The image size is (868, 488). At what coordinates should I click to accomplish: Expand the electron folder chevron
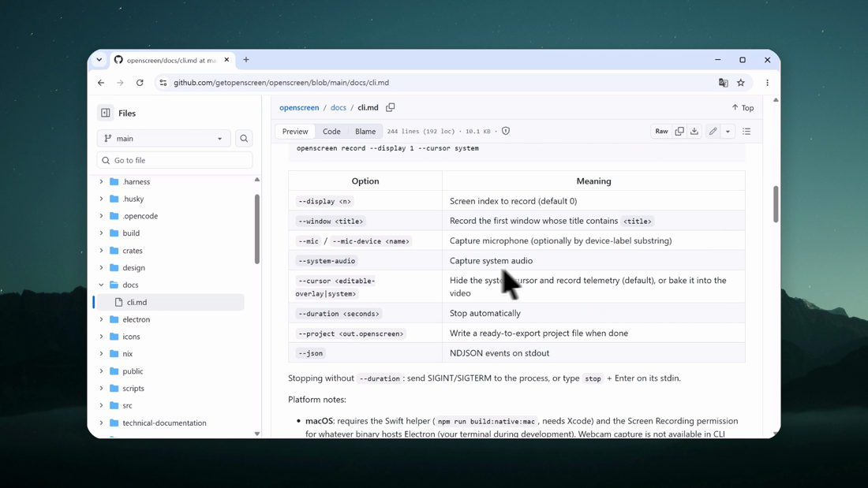(x=101, y=319)
